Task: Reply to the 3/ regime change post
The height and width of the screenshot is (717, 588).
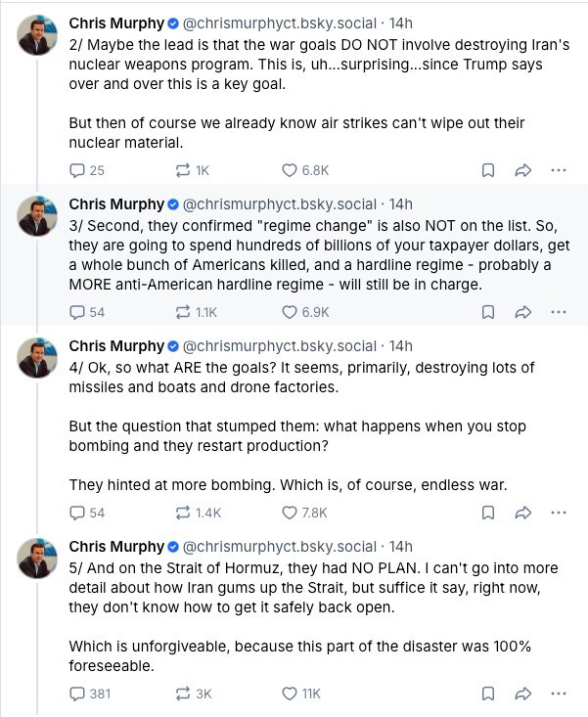Action: pos(78,312)
